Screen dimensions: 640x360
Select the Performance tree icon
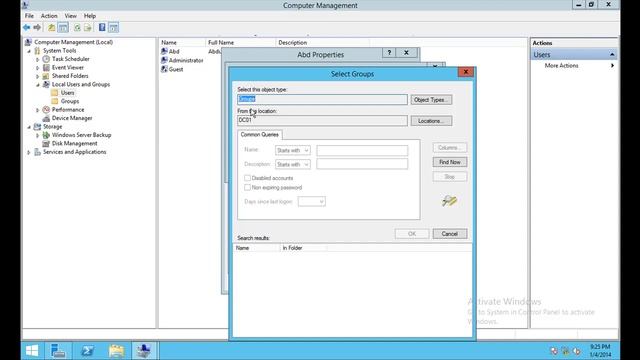click(46, 110)
